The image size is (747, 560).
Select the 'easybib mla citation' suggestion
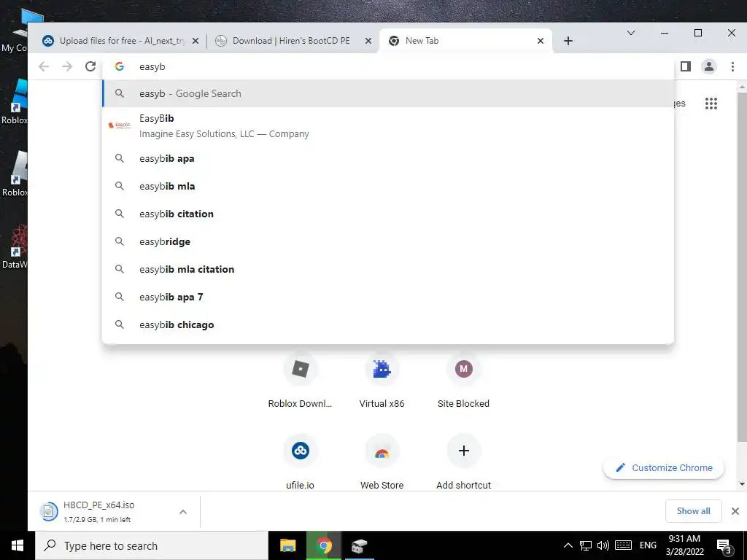click(388, 269)
